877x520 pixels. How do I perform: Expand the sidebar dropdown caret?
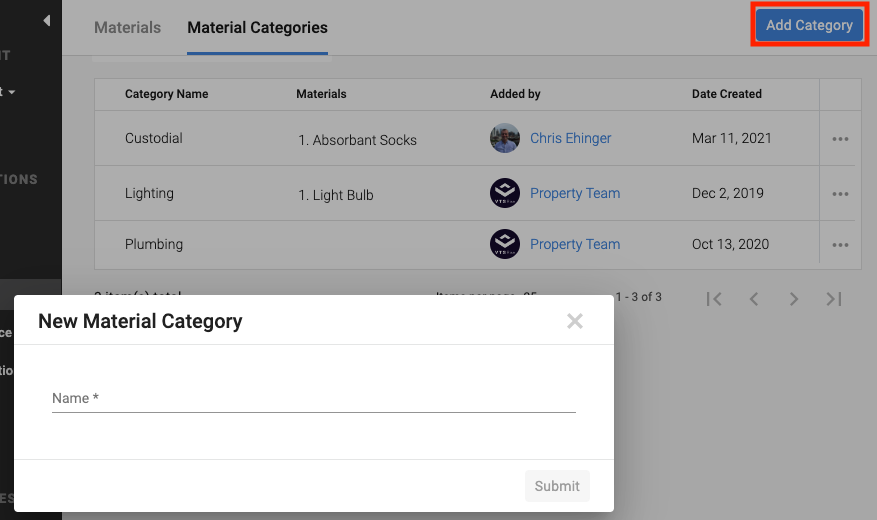point(12,92)
